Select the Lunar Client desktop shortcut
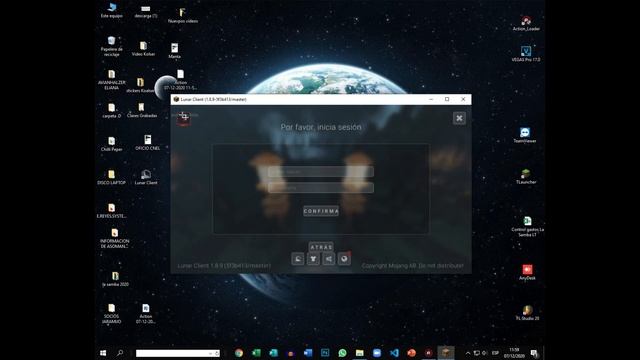Viewport: 640px width, 360px height. (146, 178)
